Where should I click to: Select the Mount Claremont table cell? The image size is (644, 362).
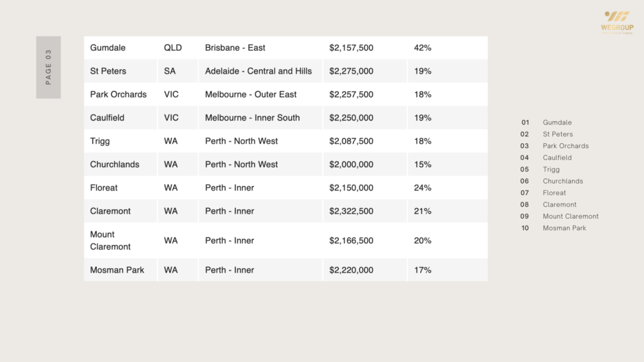pos(111,241)
